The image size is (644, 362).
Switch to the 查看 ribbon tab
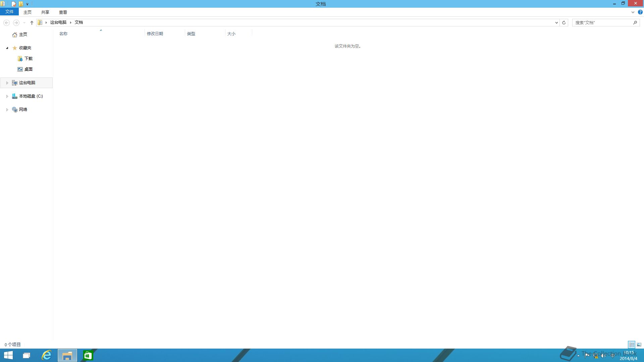pos(63,12)
